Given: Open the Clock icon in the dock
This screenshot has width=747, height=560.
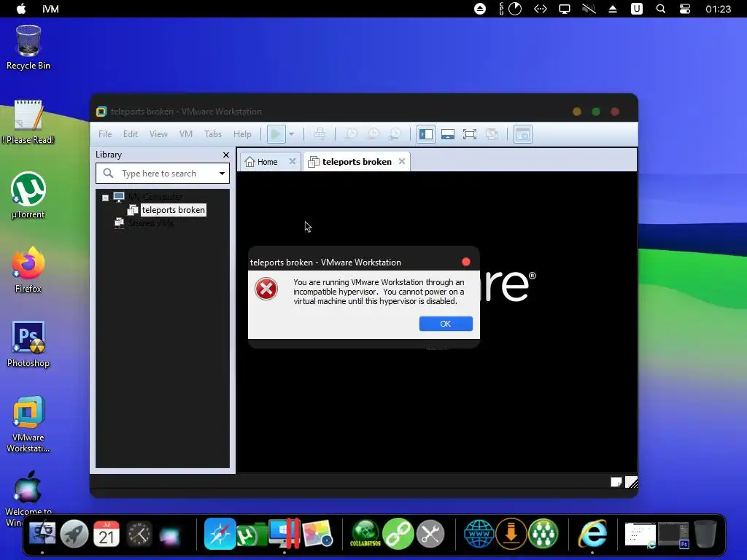Looking at the screenshot, I should 139,534.
